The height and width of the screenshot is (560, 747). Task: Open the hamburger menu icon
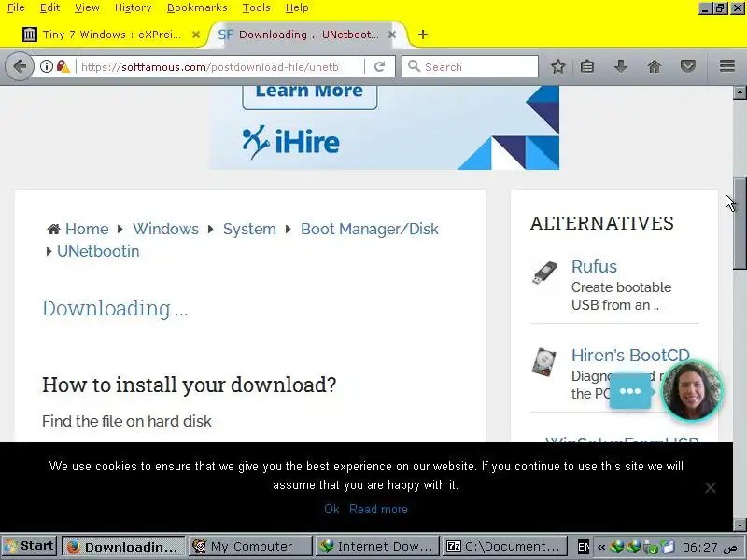[727, 66]
